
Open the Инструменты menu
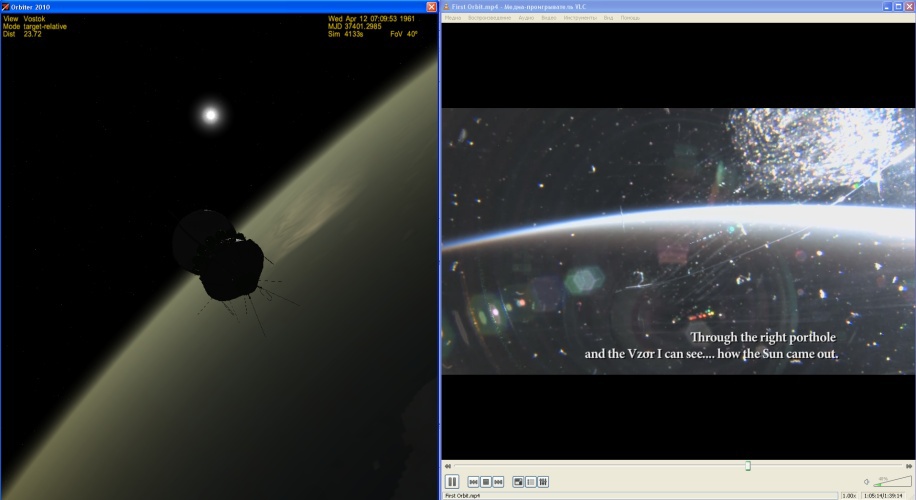point(580,18)
